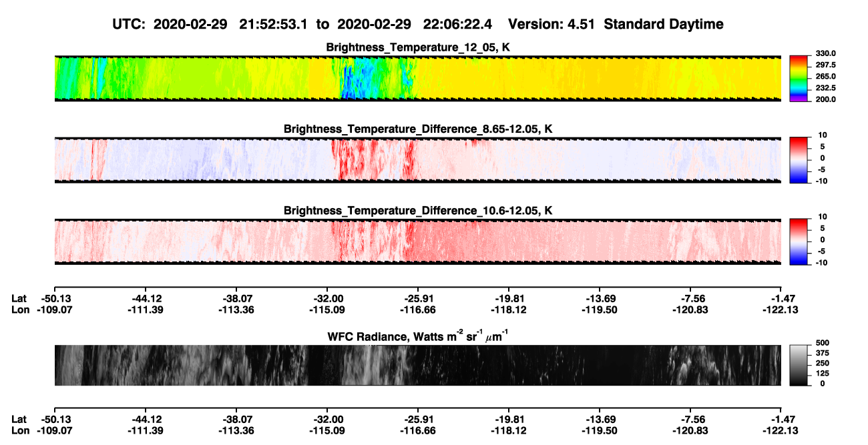Click the UTC end time 22:06:22.4
The image size is (868, 445).
pos(458,24)
